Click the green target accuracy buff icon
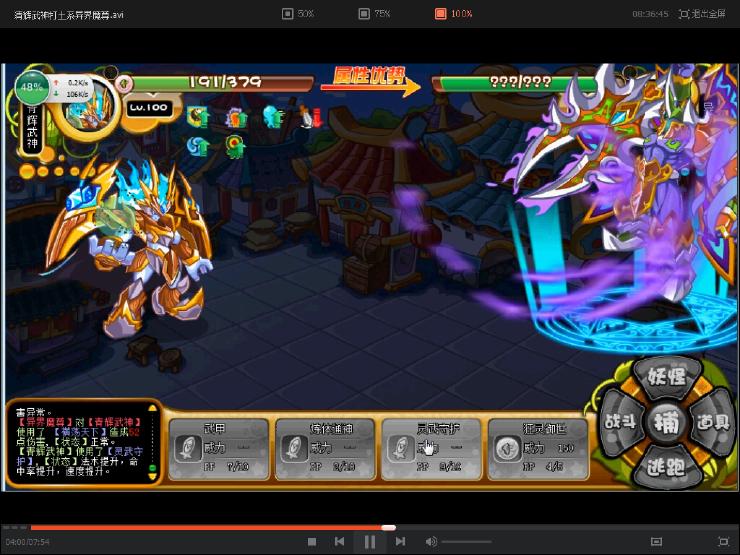Viewport: 740px width, 555px height. tap(235, 146)
